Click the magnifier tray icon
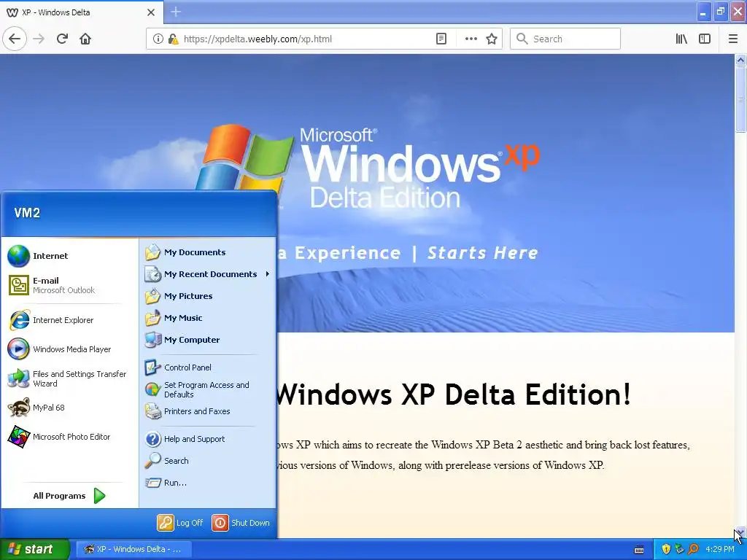This screenshot has width=747, height=560. coord(693,550)
